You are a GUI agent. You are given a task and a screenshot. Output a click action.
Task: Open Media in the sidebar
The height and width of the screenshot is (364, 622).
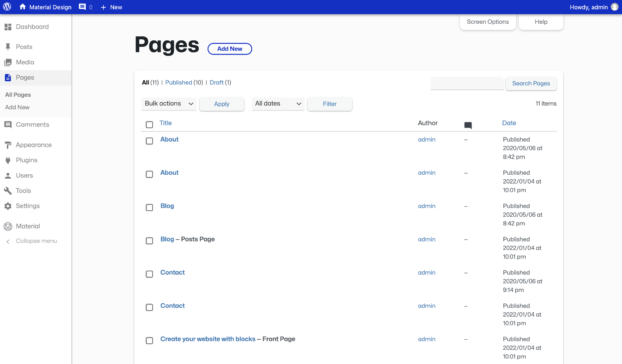click(x=25, y=62)
